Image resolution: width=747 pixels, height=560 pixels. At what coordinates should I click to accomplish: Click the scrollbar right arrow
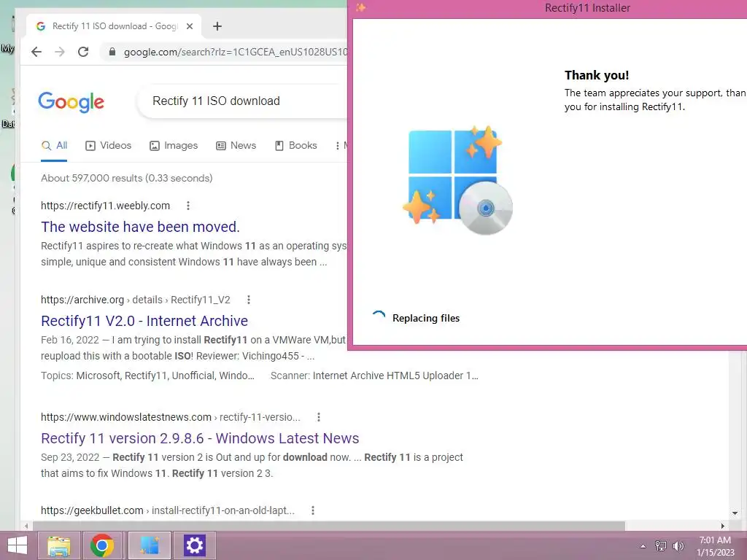723,526
